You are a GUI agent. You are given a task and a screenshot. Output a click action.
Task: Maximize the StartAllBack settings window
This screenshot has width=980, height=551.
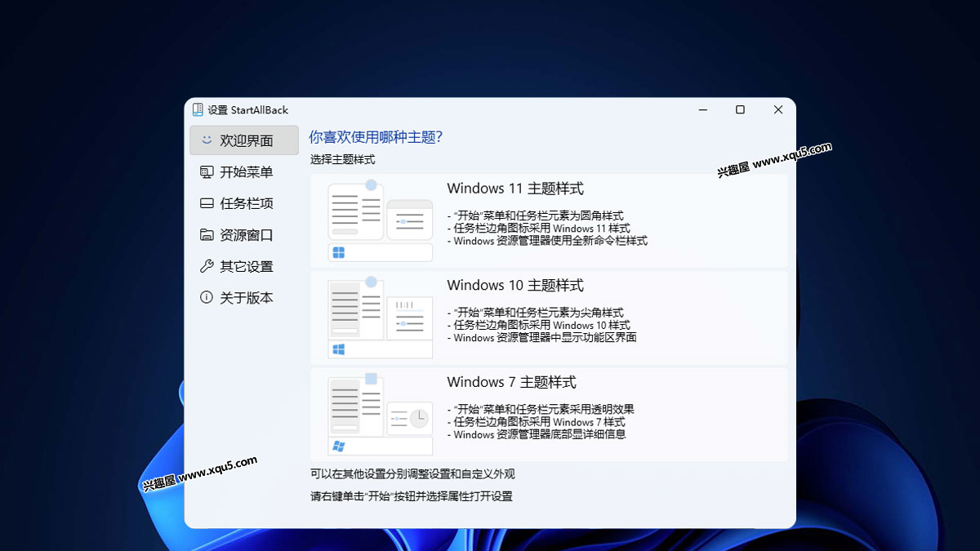click(740, 109)
